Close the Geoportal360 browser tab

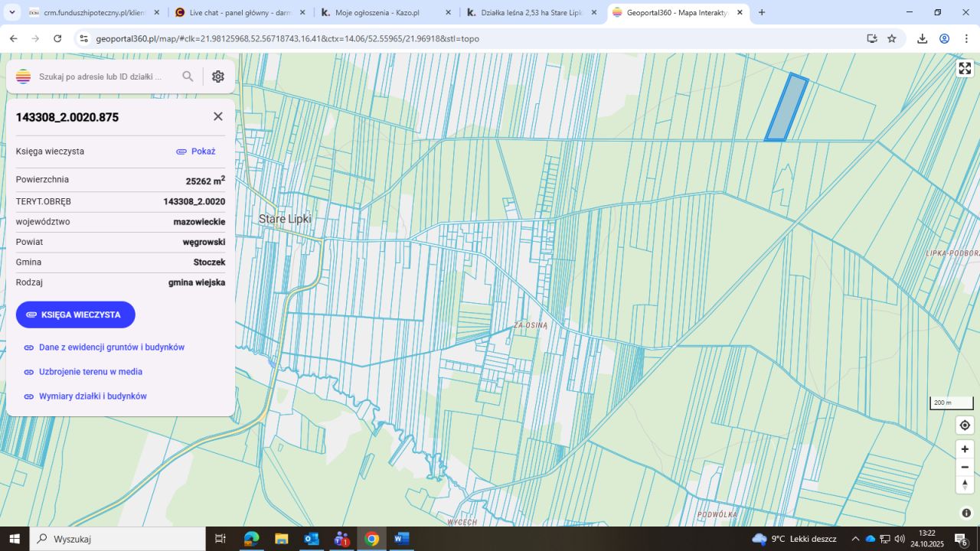(740, 13)
